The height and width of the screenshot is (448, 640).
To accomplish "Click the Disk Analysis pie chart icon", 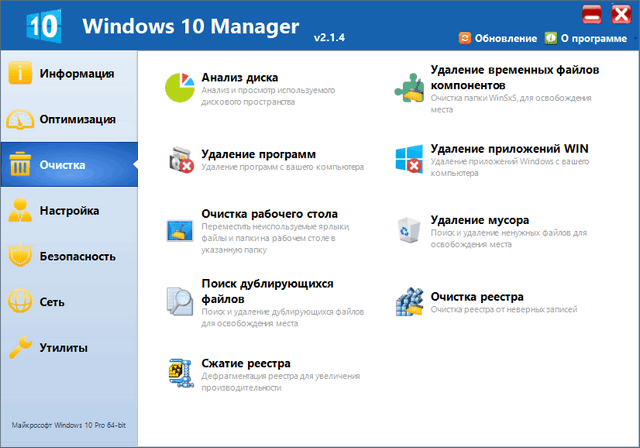I will [179, 87].
